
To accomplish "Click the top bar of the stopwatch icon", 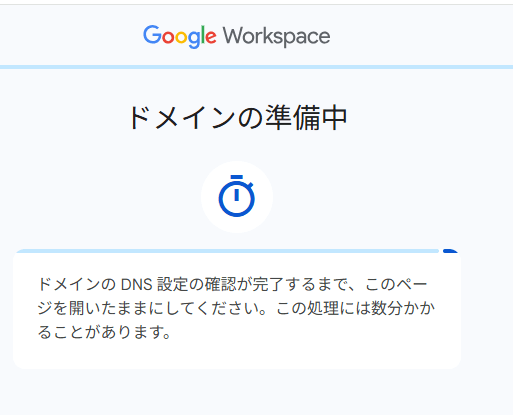I will click(x=237, y=177).
